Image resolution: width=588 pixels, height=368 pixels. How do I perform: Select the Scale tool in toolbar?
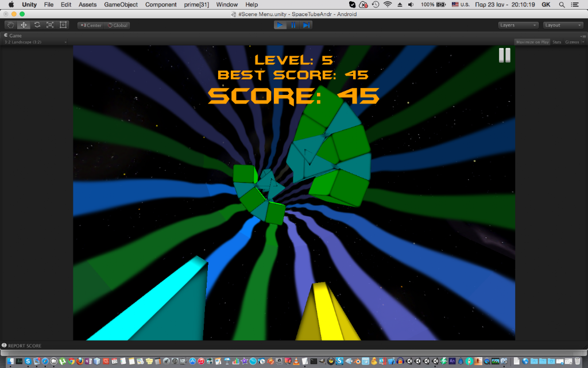pos(50,25)
